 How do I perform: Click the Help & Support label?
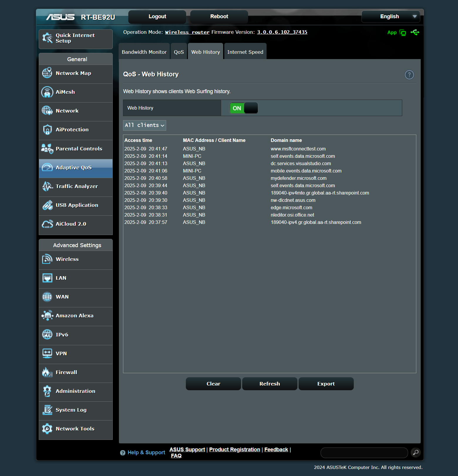(x=147, y=452)
